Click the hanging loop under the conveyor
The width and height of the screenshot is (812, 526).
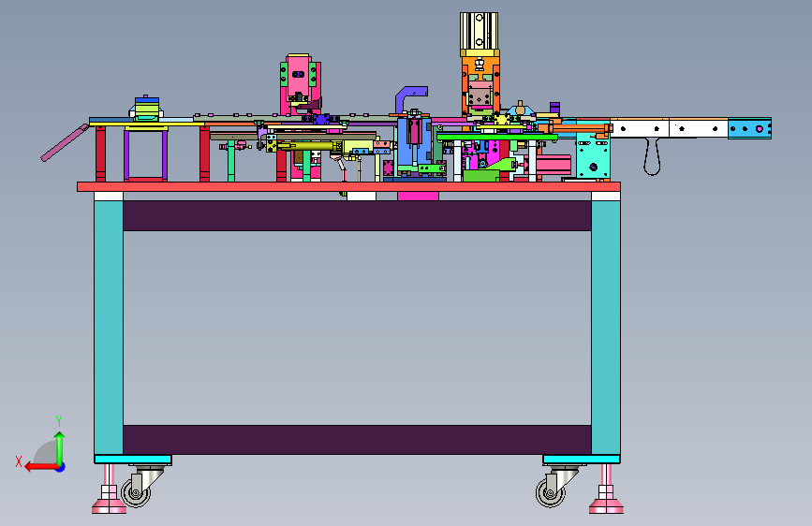(x=652, y=157)
